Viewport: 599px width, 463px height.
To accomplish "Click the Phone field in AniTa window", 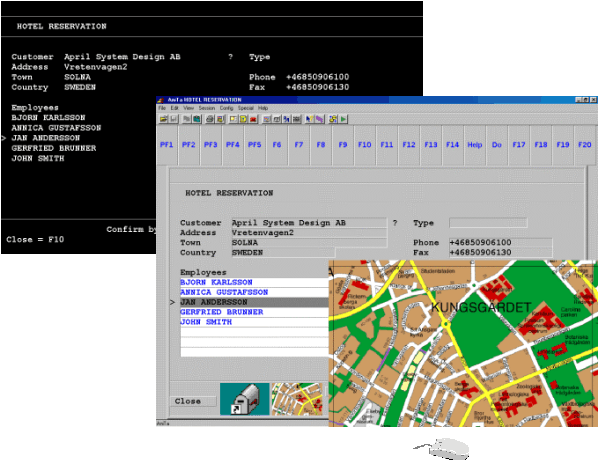I will pyautogui.click(x=500, y=243).
